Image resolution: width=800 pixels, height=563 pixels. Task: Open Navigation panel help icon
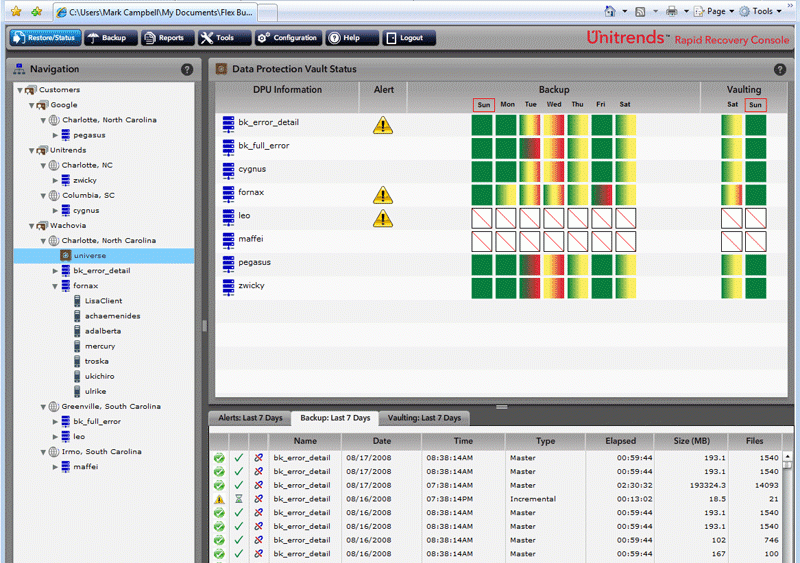click(187, 69)
